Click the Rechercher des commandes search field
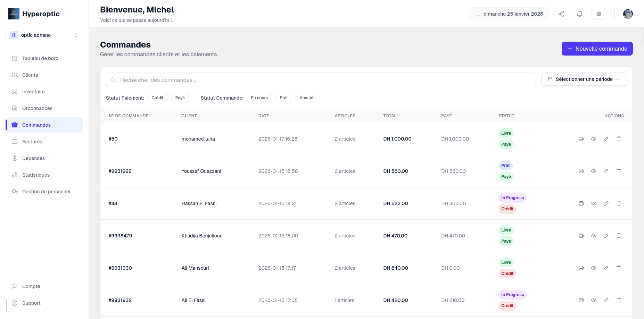This screenshot has height=319, width=644. point(321,80)
